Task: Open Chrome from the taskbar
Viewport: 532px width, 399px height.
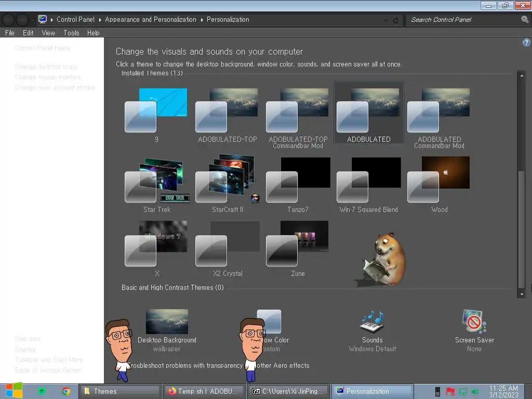Action: point(66,391)
